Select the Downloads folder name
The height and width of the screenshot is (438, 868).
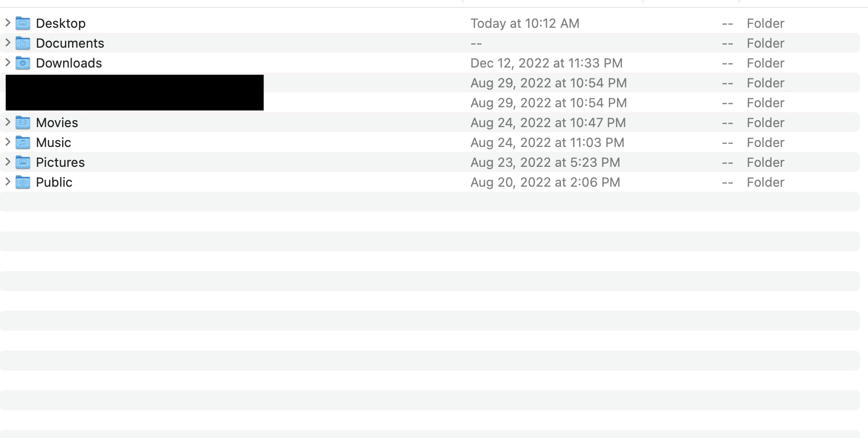pyautogui.click(x=69, y=63)
